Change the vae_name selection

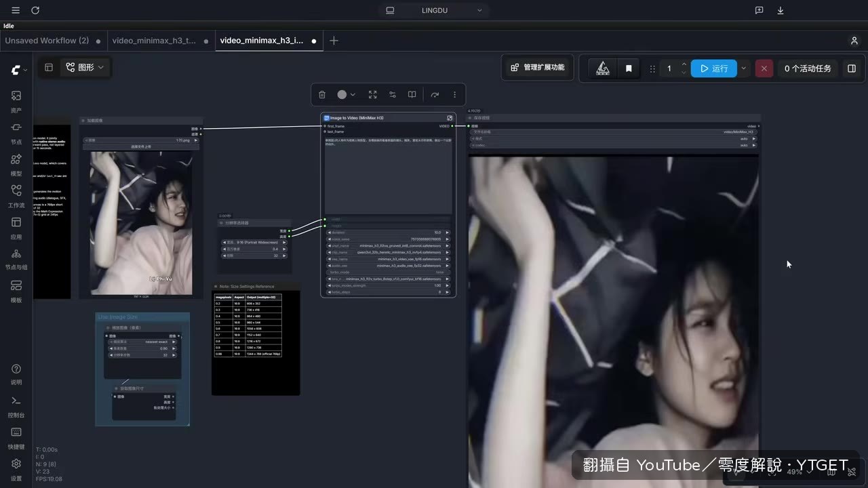coord(388,259)
